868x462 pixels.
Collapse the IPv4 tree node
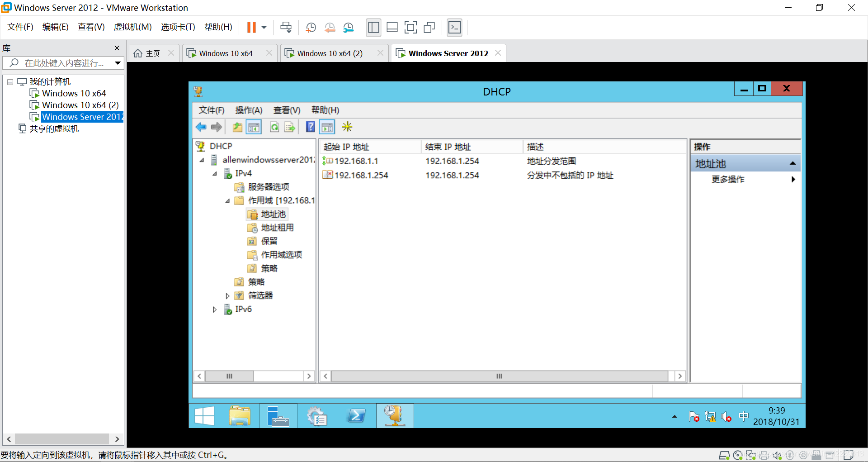coord(215,174)
